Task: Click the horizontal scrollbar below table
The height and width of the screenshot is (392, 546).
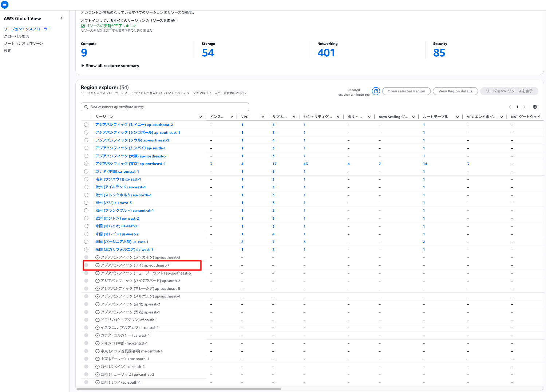Action: pyautogui.click(x=178, y=389)
